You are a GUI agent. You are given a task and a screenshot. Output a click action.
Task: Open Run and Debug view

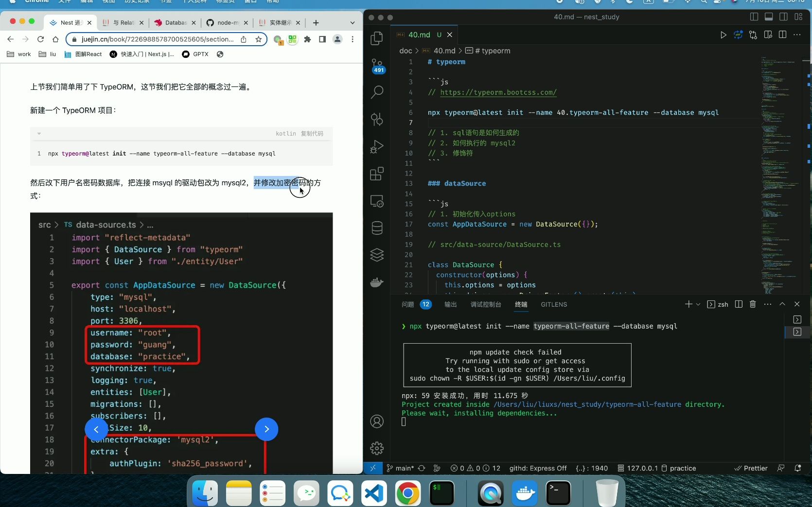[377, 146]
